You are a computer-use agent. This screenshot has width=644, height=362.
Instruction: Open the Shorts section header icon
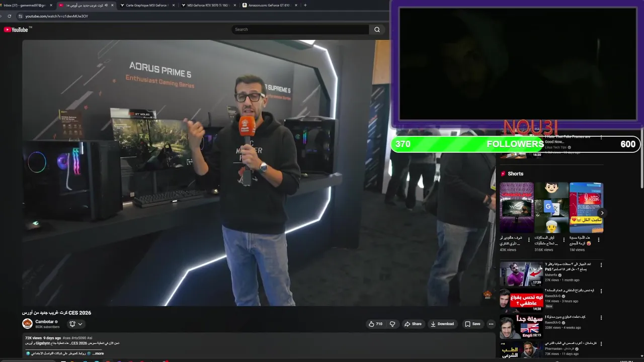[x=503, y=173]
